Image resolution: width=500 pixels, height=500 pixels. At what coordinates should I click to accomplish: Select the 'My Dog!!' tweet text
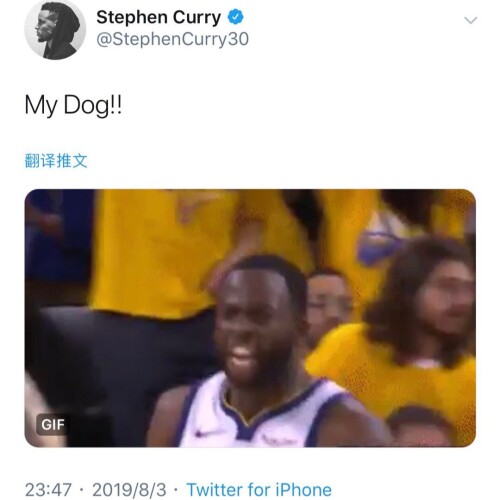pyautogui.click(x=73, y=105)
